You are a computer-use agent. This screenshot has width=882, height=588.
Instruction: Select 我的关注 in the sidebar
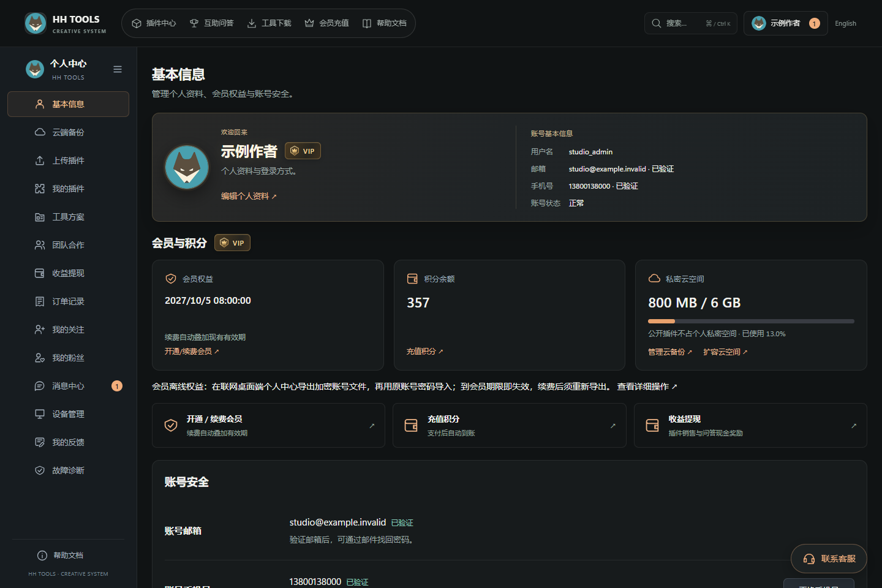(x=68, y=330)
